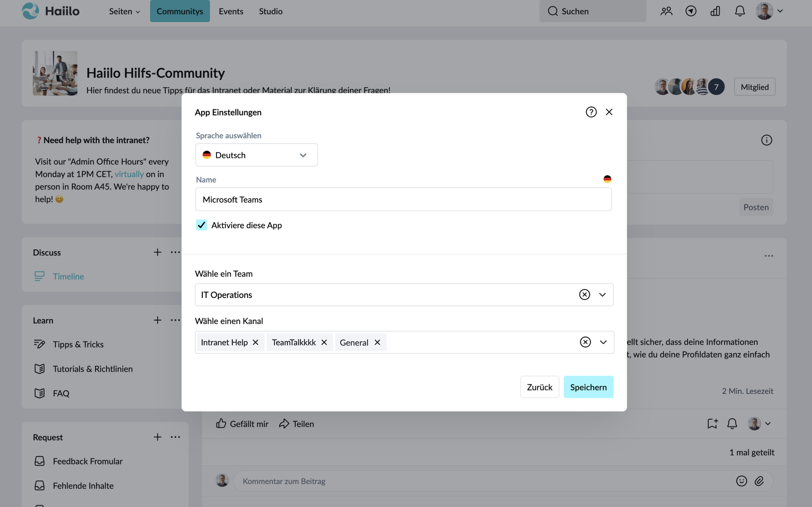812x507 pixels.
Task: Expand the Wähle einen Kanal dropdown
Action: coord(603,342)
